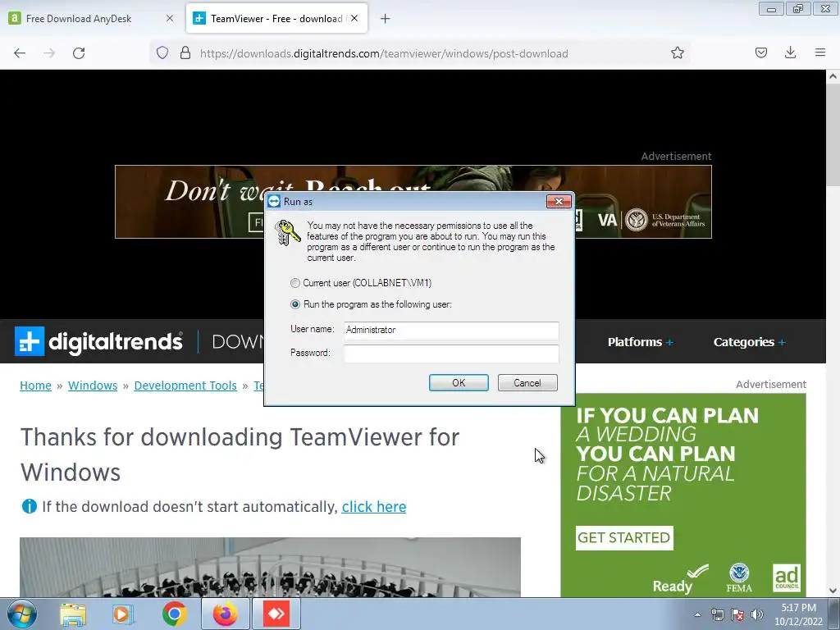
Task: Click the digitaltrends logo
Action: [x=98, y=341]
